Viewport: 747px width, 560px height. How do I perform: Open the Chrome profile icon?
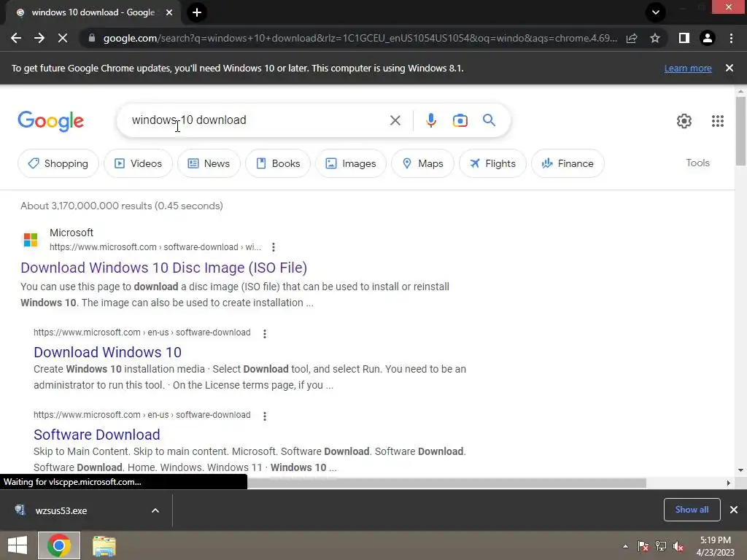pos(708,38)
